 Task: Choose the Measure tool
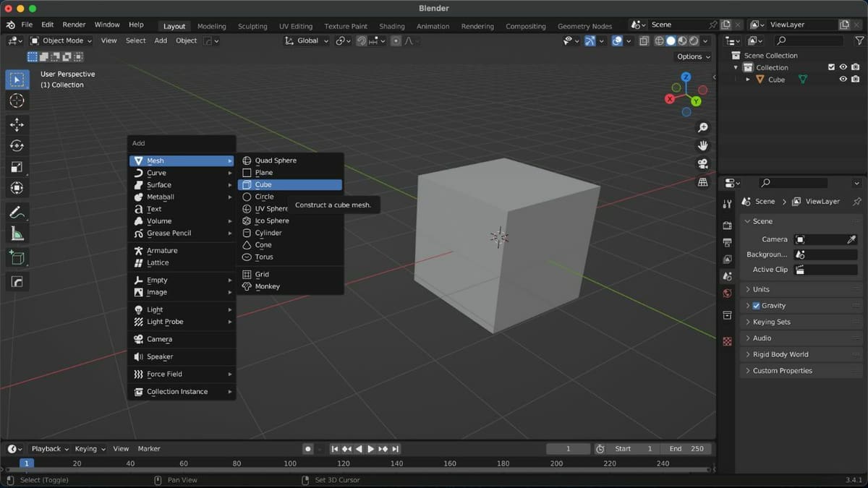[x=17, y=234]
